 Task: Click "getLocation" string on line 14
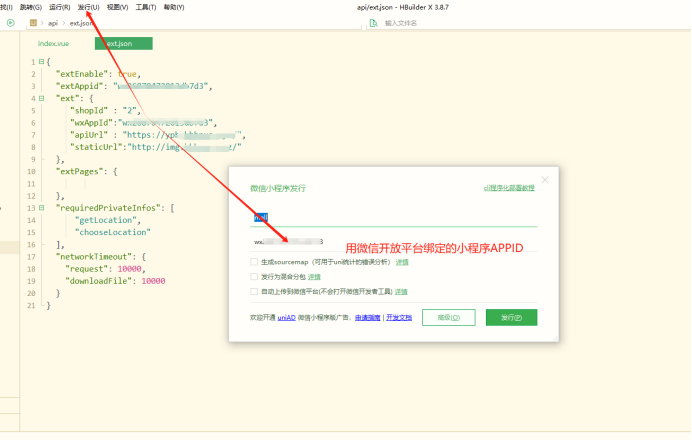106,220
